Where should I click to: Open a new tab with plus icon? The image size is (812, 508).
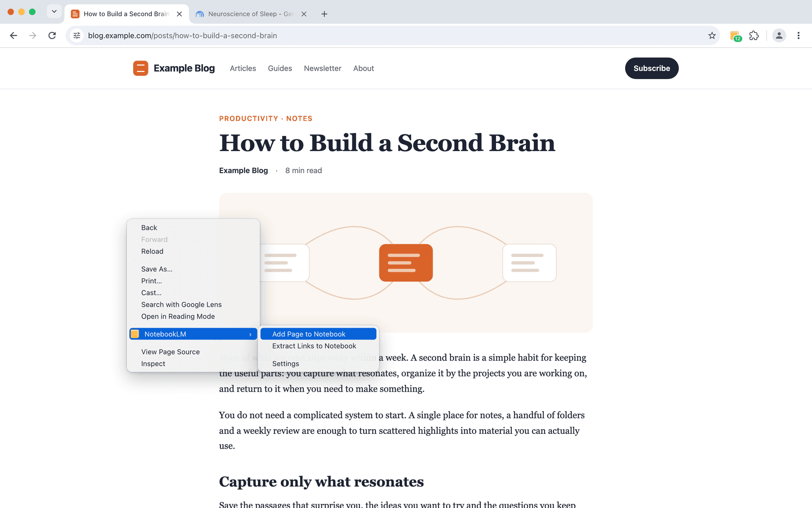pyautogui.click(x=324, y=14)
